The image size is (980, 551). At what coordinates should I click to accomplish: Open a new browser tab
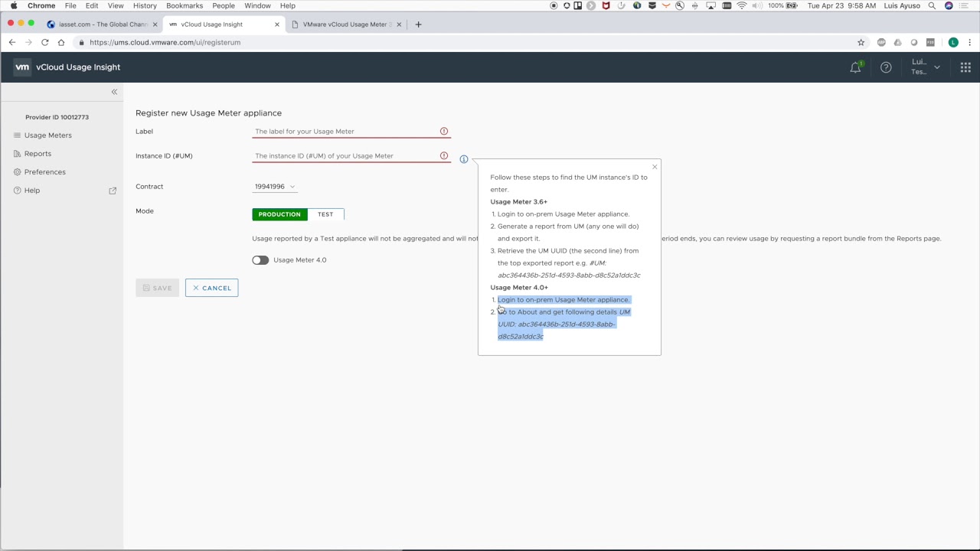[x=418, y=24]
